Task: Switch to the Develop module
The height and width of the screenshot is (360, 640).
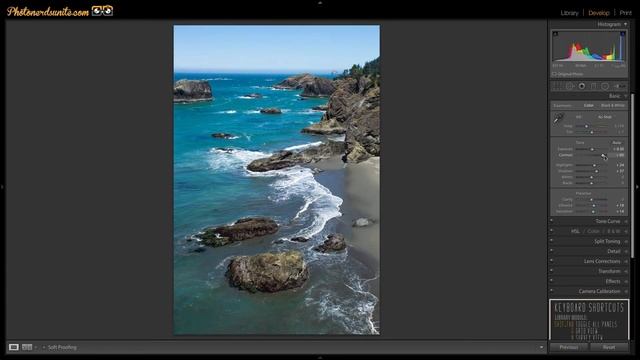Action: click(598, 13)
